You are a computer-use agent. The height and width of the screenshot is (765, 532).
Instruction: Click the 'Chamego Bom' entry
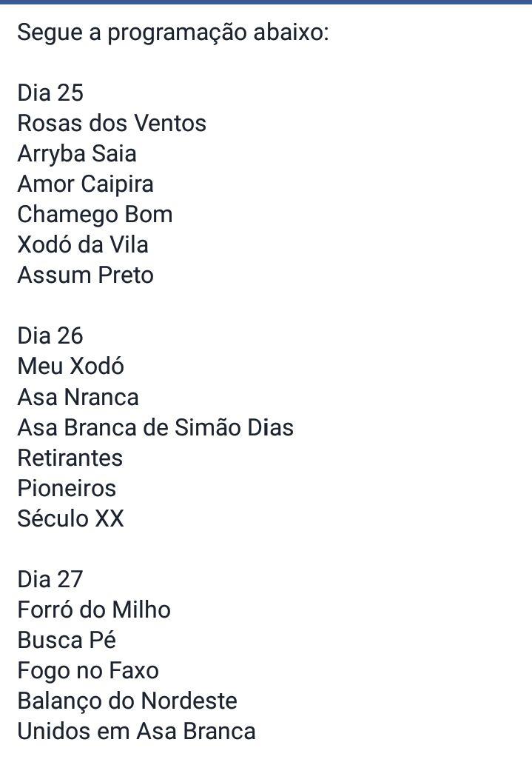pyautogui.click(x=95, y=215)
